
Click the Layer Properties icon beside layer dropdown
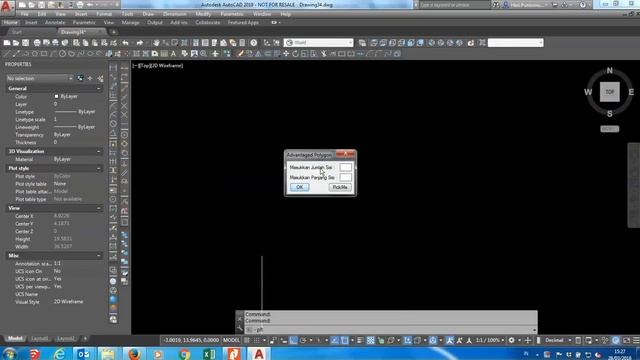(x=362, y=43)
